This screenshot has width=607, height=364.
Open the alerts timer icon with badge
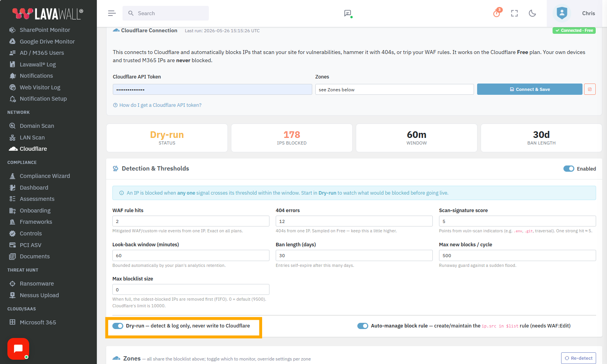497,13
